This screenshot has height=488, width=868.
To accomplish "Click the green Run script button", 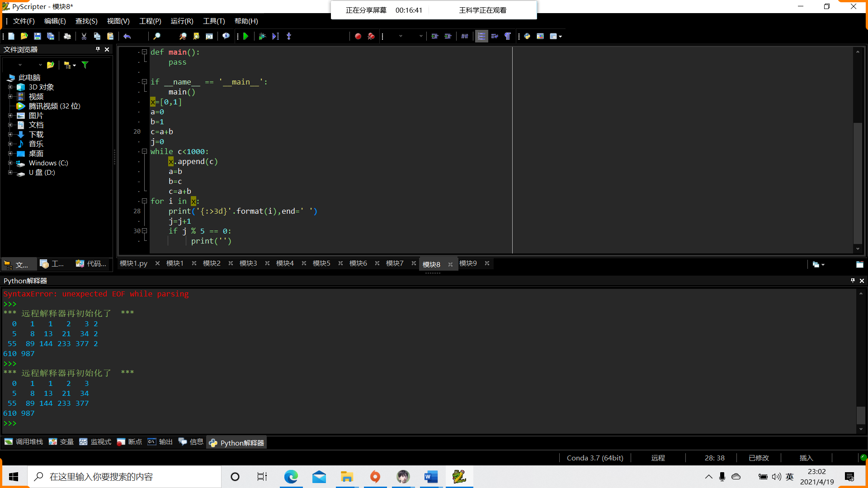I will pyautogui.click(x=246, y=36).
